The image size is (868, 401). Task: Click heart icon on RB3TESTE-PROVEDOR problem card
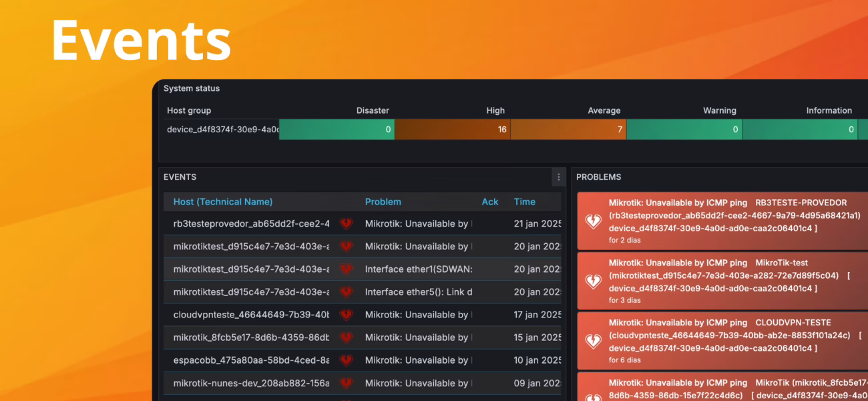(593, 221)
